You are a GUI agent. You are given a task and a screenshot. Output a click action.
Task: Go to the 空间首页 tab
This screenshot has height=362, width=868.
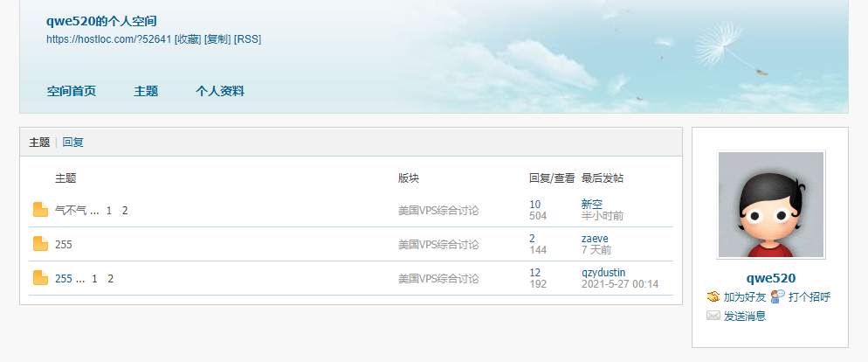point(72,92)
